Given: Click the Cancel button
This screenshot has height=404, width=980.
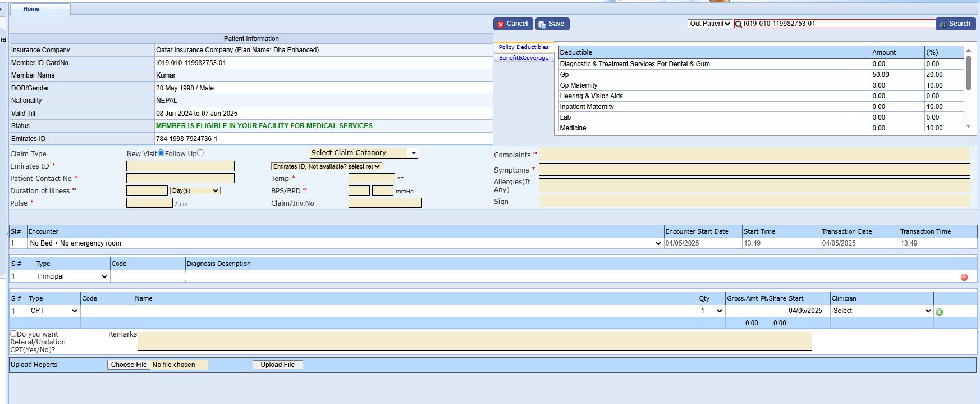Looking at the screenshot, I should point(512,24).
